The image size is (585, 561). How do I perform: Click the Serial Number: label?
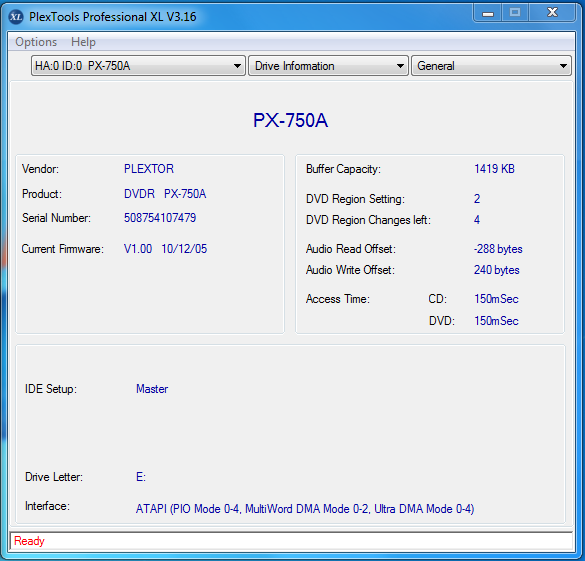point(56,217)
